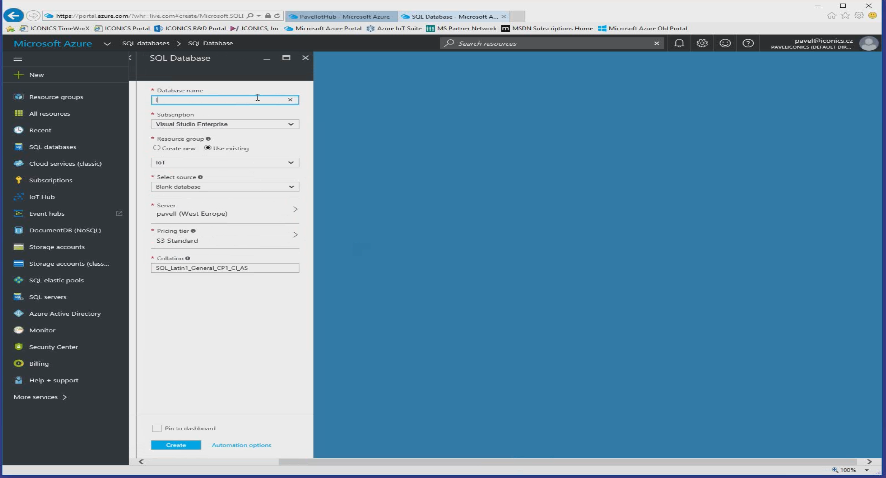Open the help question mark icon
Screen dimensions: 886x478
(x=748, y=44)
